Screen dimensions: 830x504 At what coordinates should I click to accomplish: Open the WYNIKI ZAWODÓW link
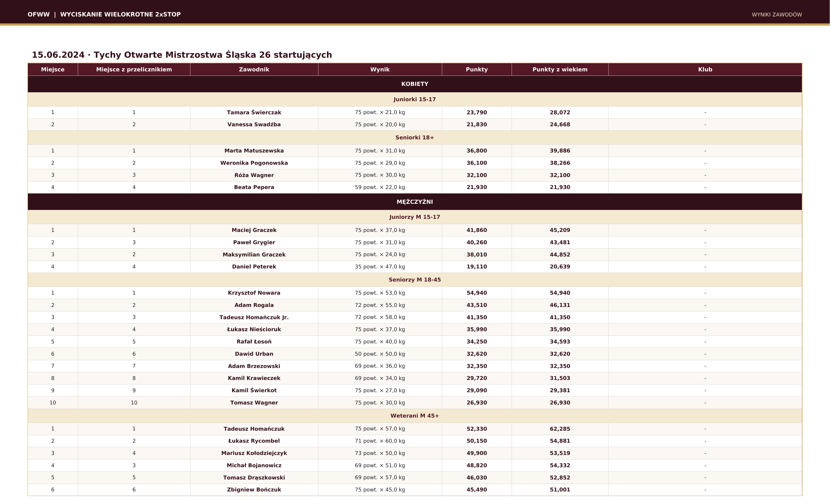click(x=777, y=14)
